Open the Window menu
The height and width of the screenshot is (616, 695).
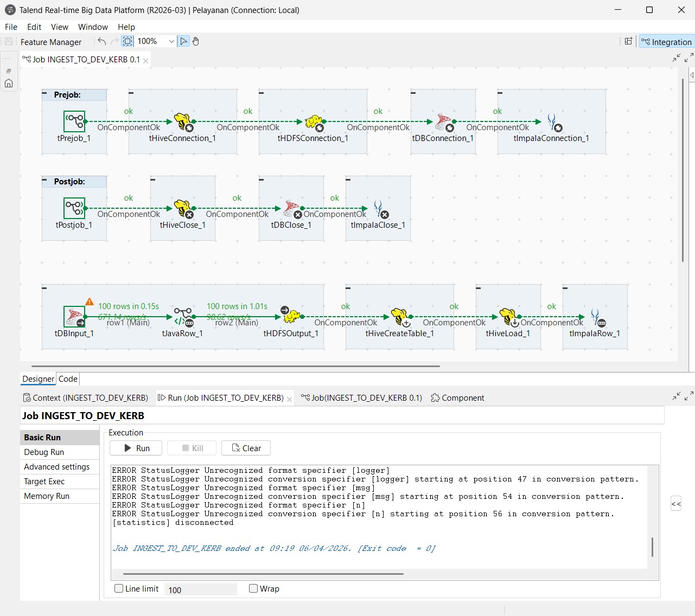click(93, 27)
